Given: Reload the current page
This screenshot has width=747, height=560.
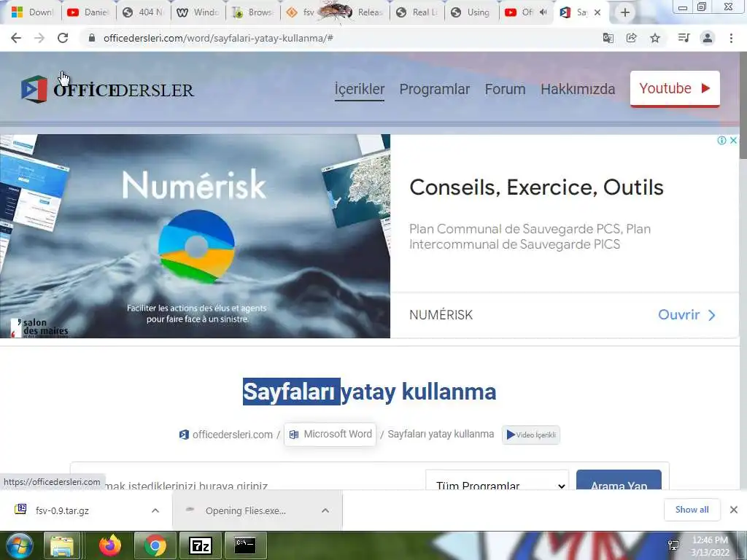Looking at the screenshot, I should [63, 38].
